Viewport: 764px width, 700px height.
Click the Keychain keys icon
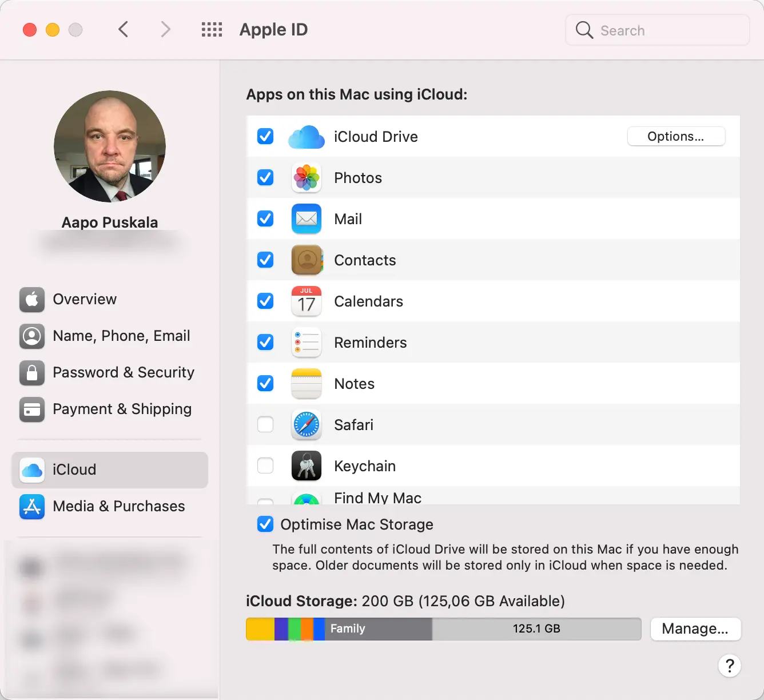tap(307, 466)
